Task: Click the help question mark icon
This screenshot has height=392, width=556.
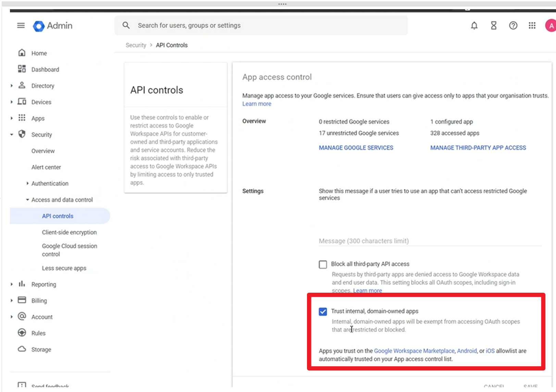Action: point(513,26)
